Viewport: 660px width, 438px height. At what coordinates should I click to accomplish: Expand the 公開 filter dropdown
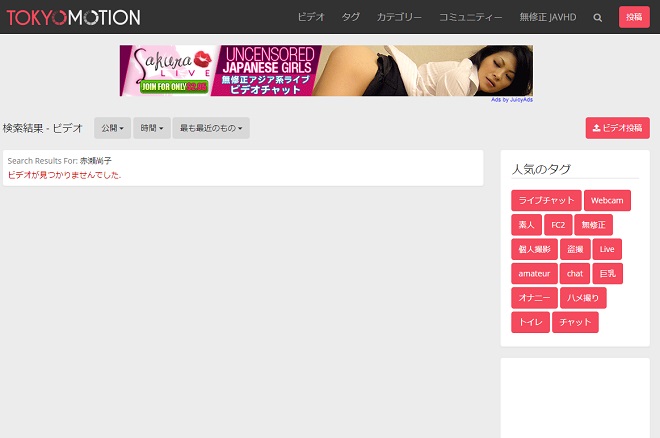[x=112, y=128]
